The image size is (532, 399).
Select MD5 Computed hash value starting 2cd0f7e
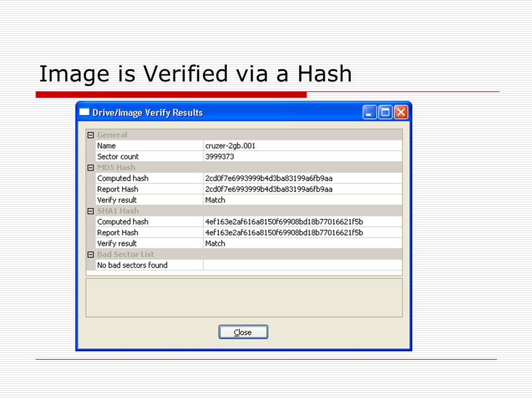click(269, 178)
